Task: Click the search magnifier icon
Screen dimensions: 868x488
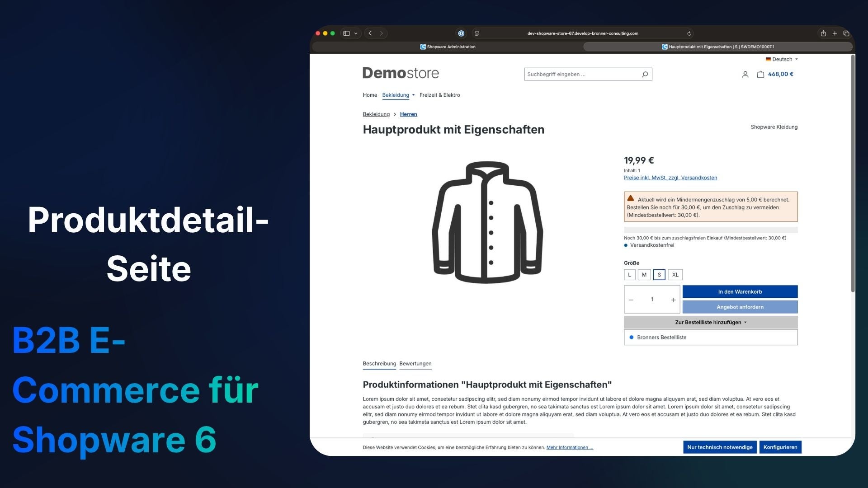Action: click(645, 74)
